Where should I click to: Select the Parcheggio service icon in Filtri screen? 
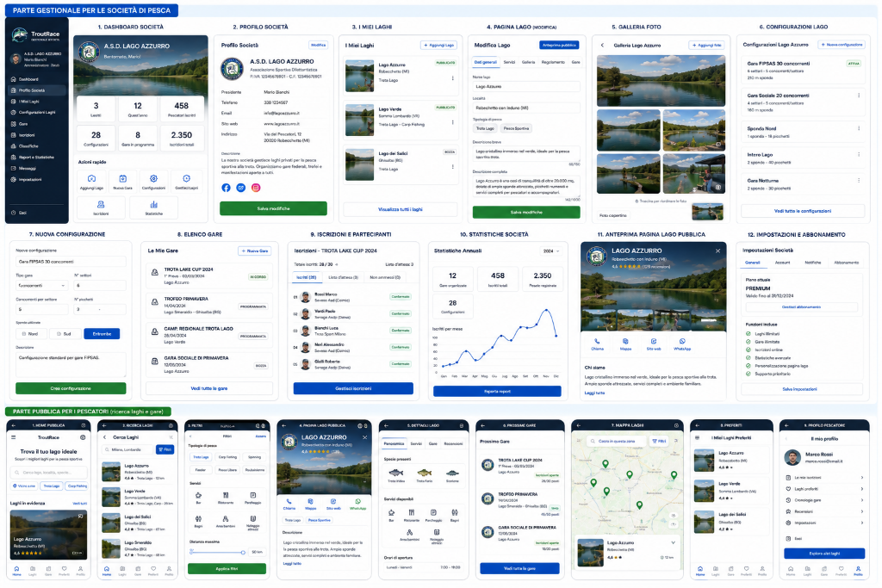click(253, 495)
